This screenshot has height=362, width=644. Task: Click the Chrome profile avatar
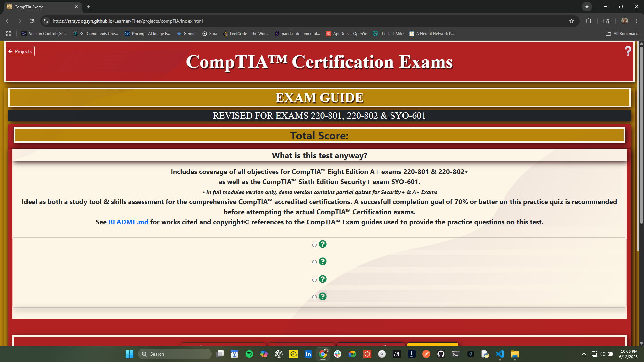coord(625,21)
